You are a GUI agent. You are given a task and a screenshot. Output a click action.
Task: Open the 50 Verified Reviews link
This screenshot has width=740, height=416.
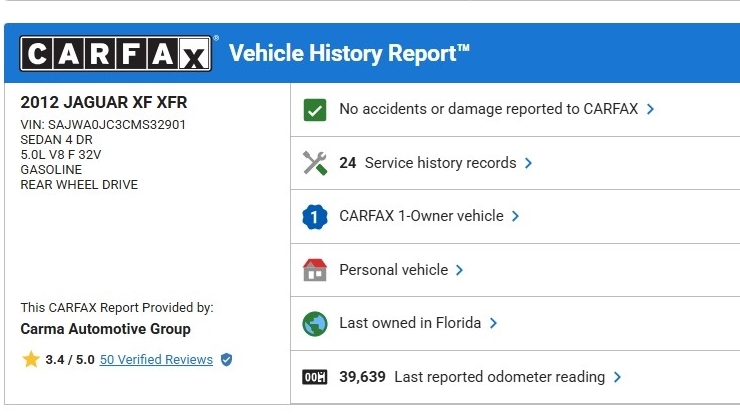tap(156, 360)
